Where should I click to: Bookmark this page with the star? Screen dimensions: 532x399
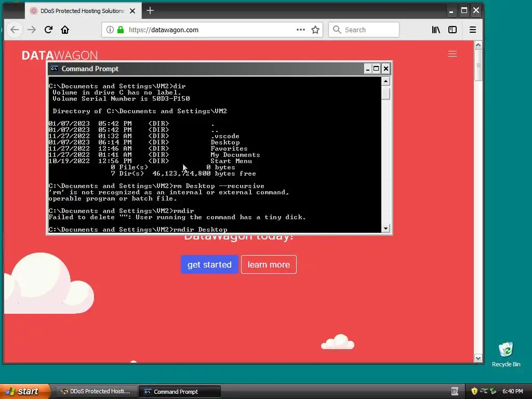pos(315,30)
